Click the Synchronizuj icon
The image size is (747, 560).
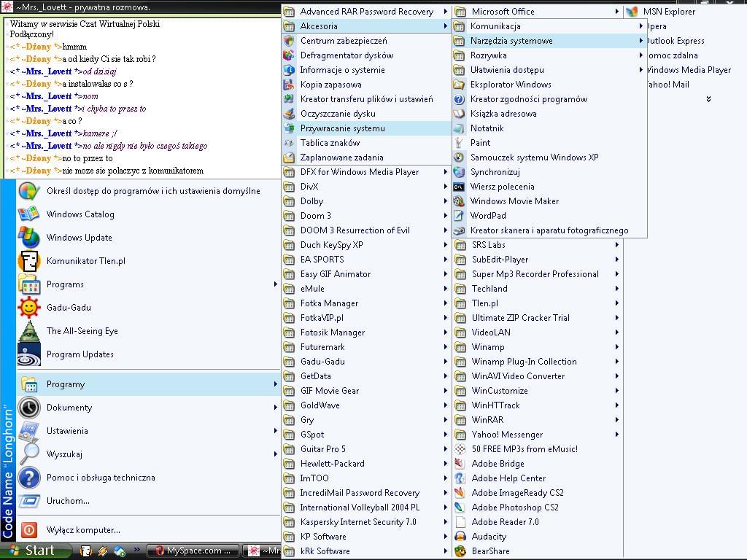pyautogui.click(x=459, y=172)
